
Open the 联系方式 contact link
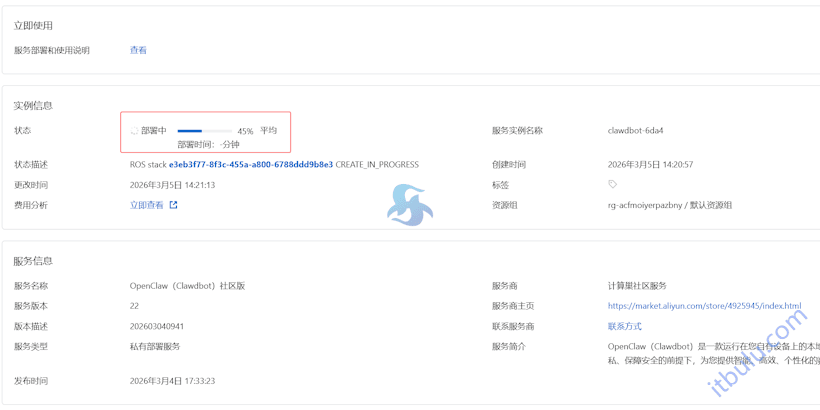(624, 326)
